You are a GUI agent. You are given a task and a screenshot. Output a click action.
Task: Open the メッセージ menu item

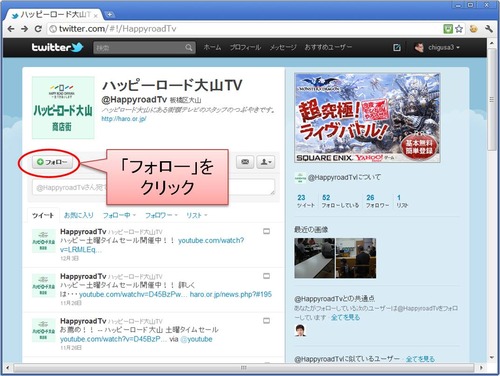tap(283, 47)
